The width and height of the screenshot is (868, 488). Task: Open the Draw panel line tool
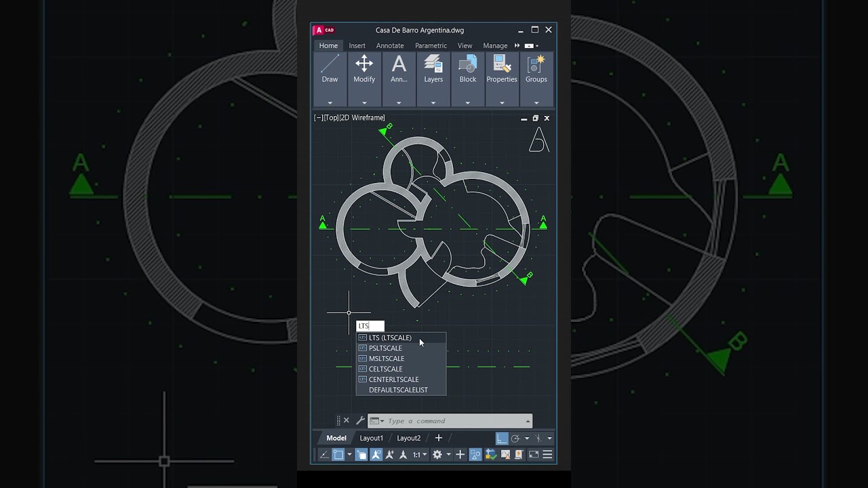click(330, 65)
